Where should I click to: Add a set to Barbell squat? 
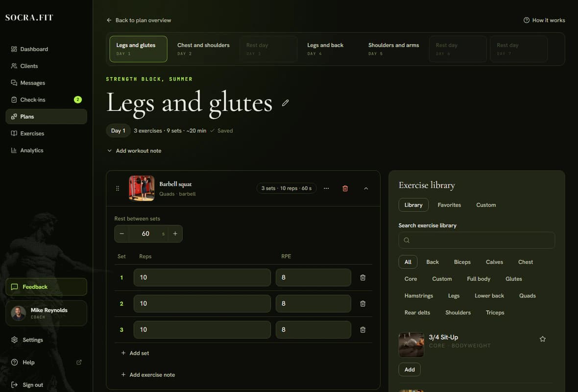point(135,353)
